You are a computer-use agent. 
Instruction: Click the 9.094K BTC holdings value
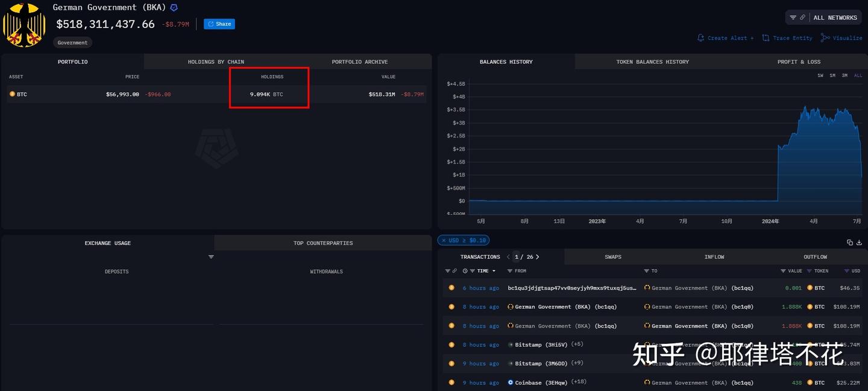click(266, 94)
